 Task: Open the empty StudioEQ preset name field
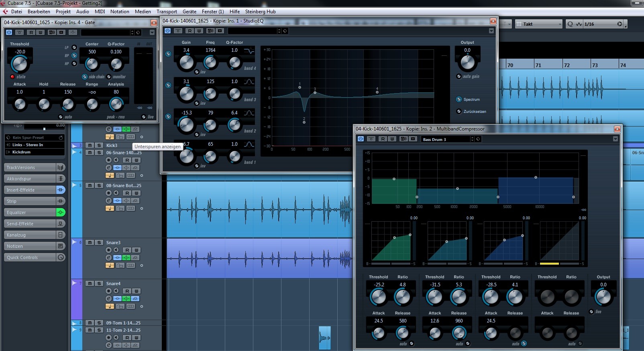coord(252,31)
